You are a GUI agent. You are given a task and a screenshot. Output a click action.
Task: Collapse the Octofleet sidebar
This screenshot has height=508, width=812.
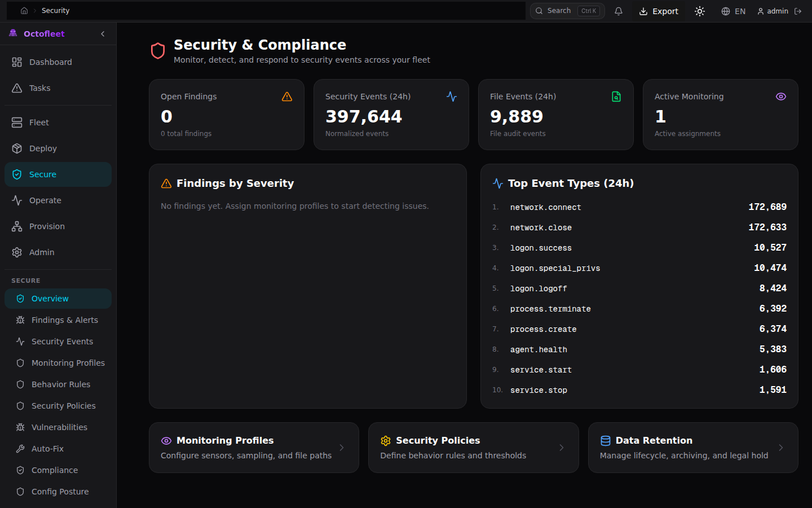(x=103, y=34)
